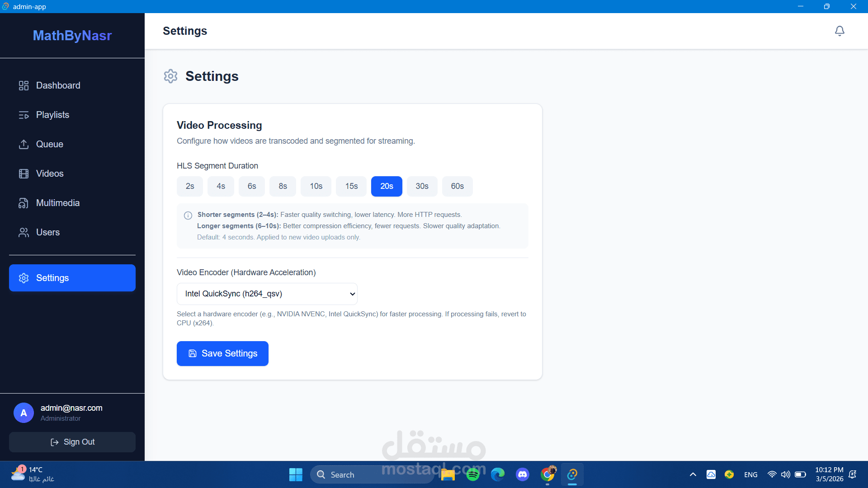Click the info icon beside segment hints
The image size is (868, 488).
click(x=188, y=215)
